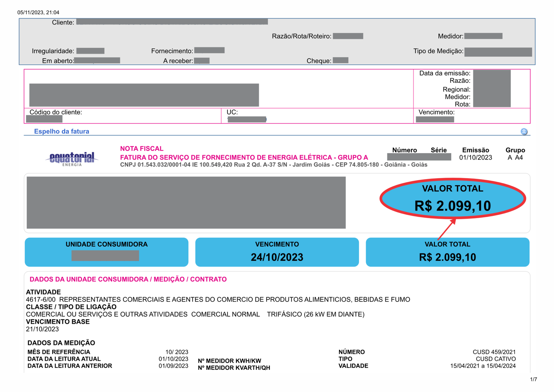Click the VALIDADE label
This screenshot has width=554, height=392.
(353, 366)
